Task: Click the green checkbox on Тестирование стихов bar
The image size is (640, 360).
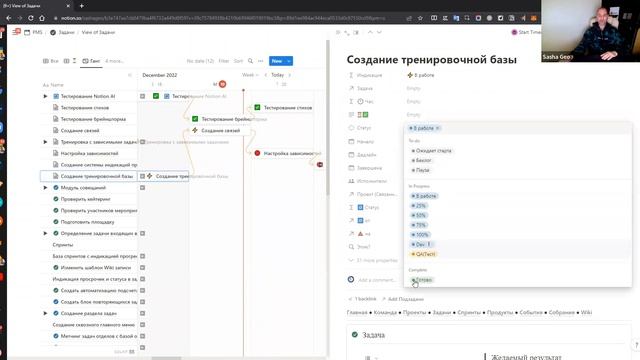Action: tap(257, 108)
